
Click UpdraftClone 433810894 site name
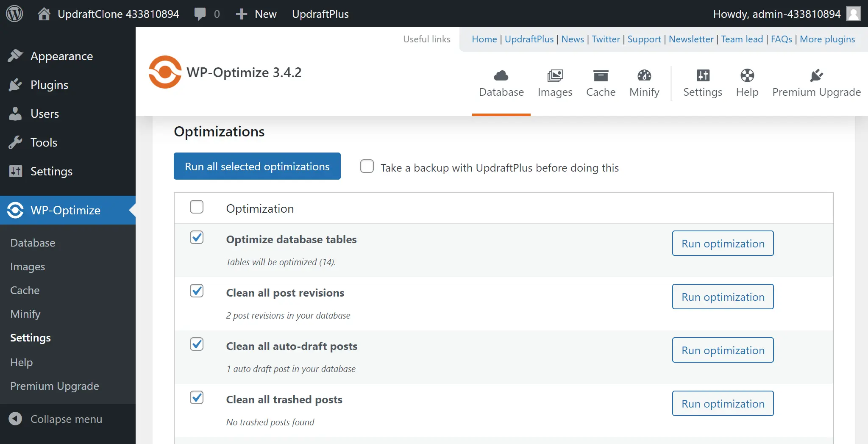coord(118,14)
